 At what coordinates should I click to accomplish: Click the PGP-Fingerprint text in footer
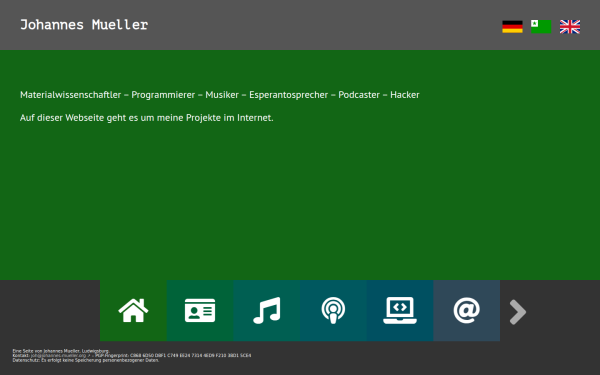click(x=173, y=355)
